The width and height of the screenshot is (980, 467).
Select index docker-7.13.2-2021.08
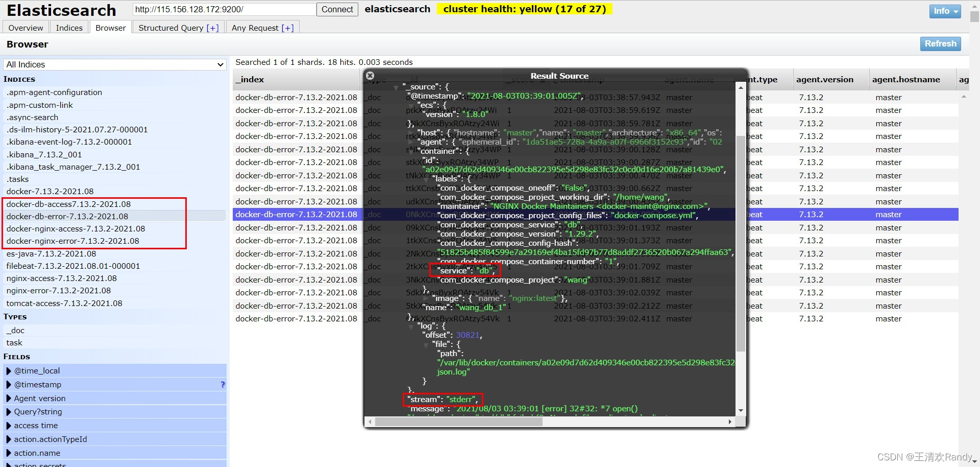[115, 192]
